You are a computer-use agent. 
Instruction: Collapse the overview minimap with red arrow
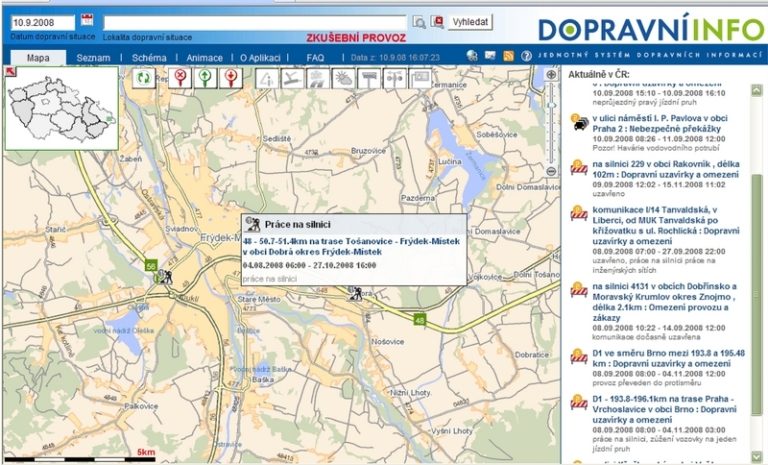coord(9,72)
